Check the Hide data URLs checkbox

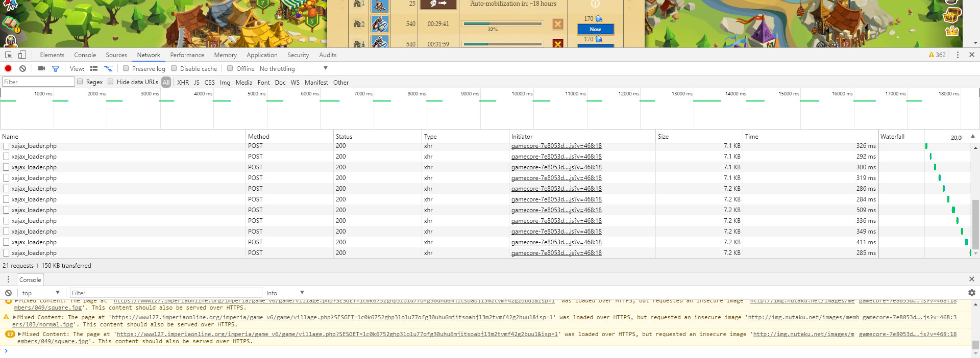(x=110, y=82)
